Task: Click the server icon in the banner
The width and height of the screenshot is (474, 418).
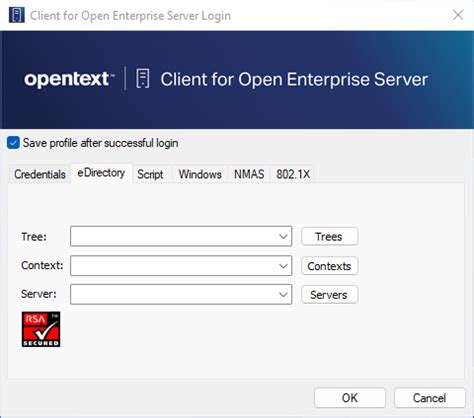Action: [143, 79]
